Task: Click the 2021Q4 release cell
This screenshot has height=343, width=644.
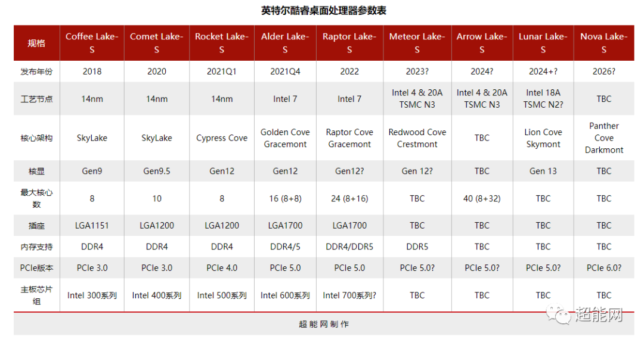Action: (285, 71)
